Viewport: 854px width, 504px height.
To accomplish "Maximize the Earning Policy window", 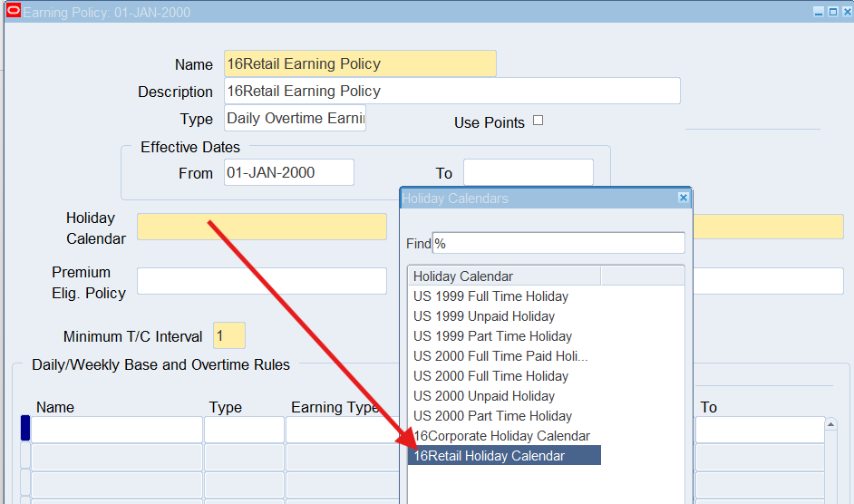I will click(x=833, y=12).
